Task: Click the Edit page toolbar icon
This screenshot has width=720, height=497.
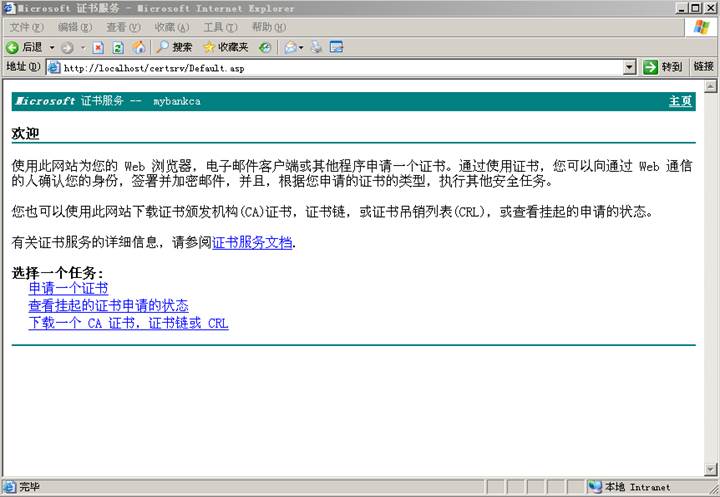Action: (337, 47)
